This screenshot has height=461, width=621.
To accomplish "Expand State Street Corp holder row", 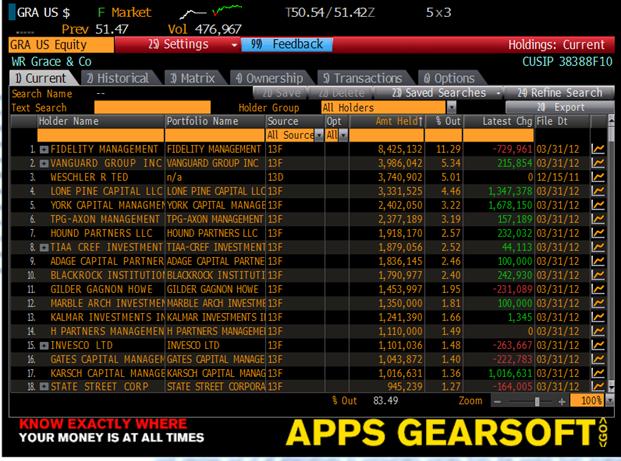I will pos(44,387).
